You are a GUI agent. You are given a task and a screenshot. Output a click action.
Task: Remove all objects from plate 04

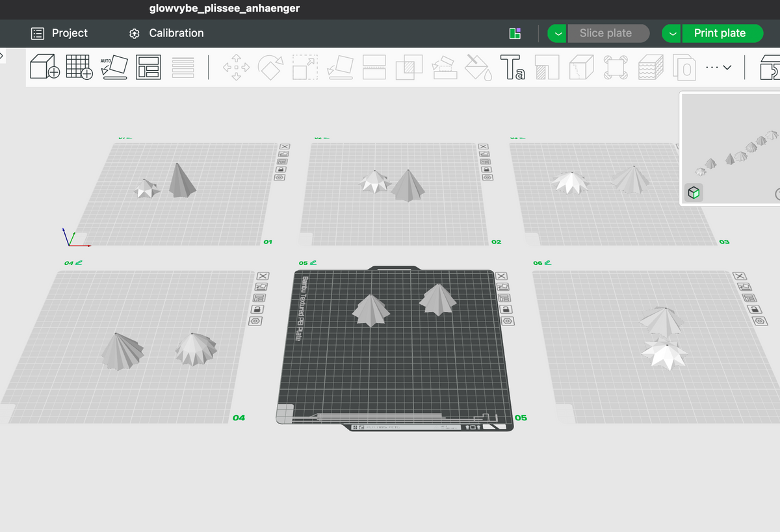[262, 275]
